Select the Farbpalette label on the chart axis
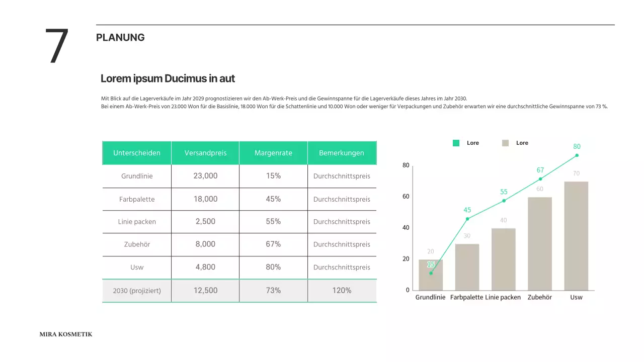This screenshot has height=362, width=644. 466,297
